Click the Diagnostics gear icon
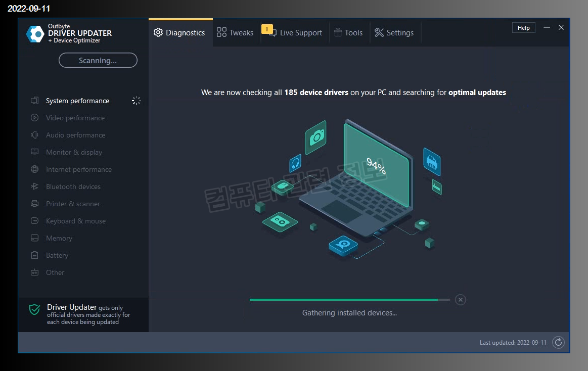Screen dimensions: 588x371 tap(158, 32)
